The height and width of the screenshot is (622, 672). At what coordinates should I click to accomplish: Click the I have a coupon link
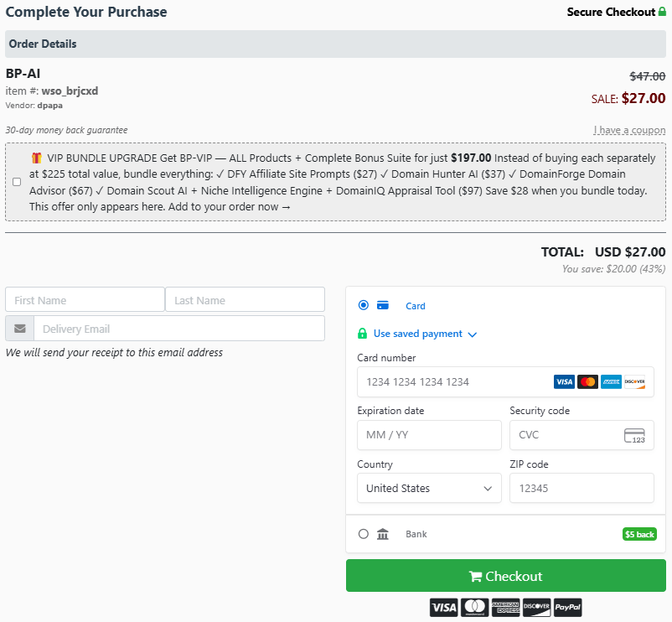[629, 130]
